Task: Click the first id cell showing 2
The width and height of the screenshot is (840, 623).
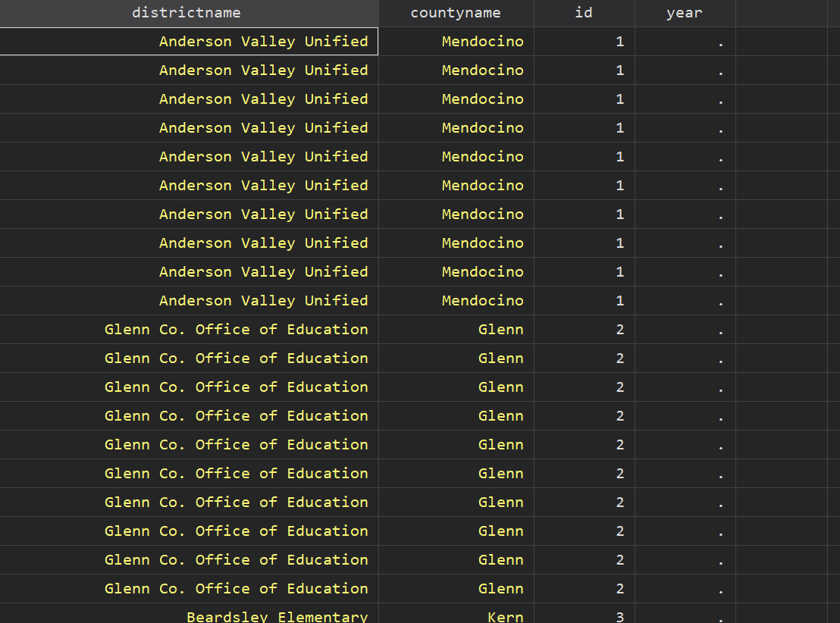Action: tap(619, 330)
